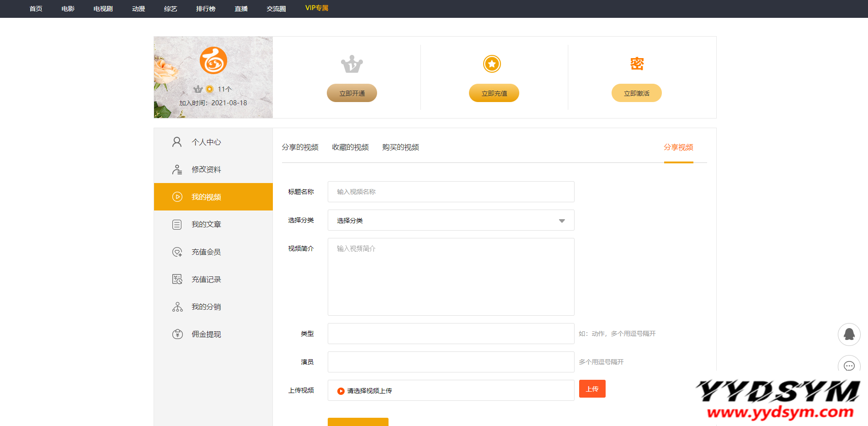Click into the 输入视频简介 text area

pos(451,276)
